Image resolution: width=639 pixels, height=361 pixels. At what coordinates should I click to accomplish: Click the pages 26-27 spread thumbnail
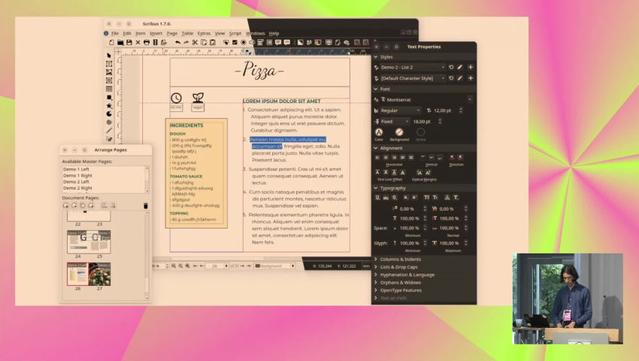click(x=88, y=274)
